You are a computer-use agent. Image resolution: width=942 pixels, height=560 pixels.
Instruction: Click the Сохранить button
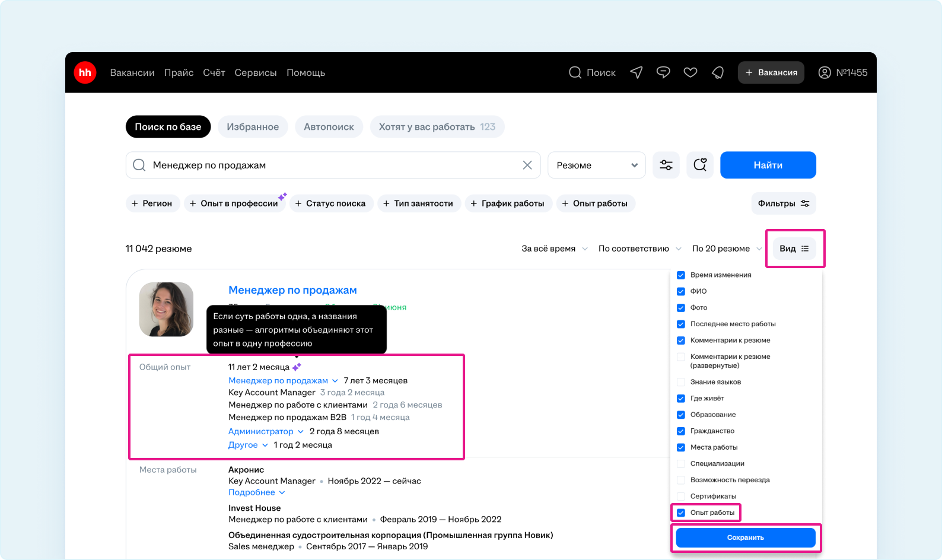(x=746, y=537)
